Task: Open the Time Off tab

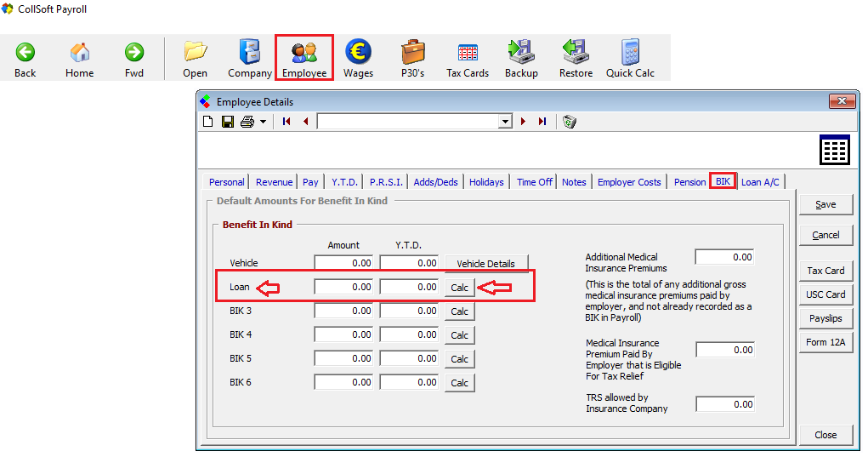Action: click(534, 181)
